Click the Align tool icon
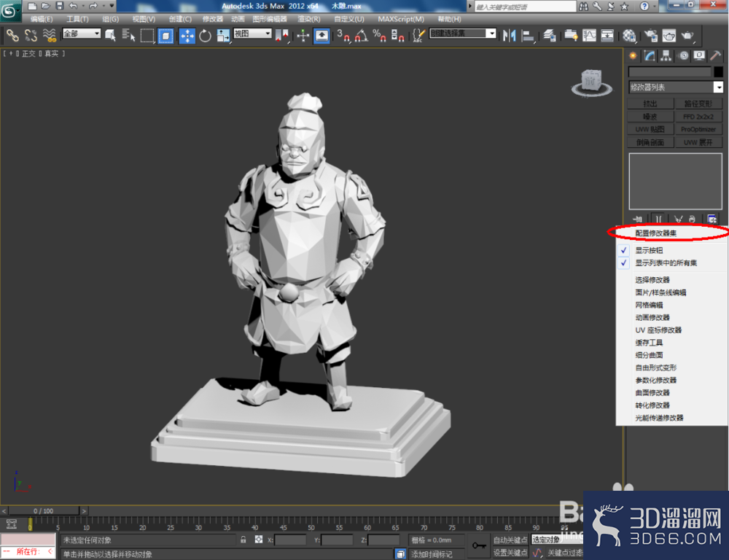Screen dimensions: 729x560 click(528, 35)
